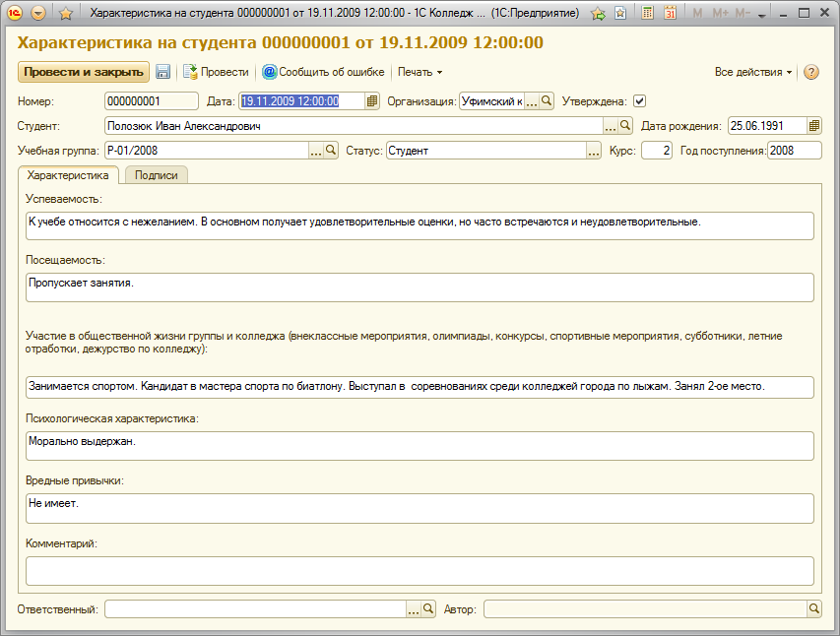This screenshot has width=840, height=636.
Task: Click the Автор field
Action: click(646, 609)
